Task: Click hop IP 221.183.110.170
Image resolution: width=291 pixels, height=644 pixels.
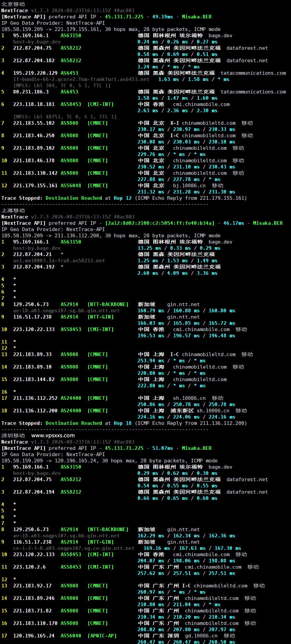Action: tap(35, 623)
